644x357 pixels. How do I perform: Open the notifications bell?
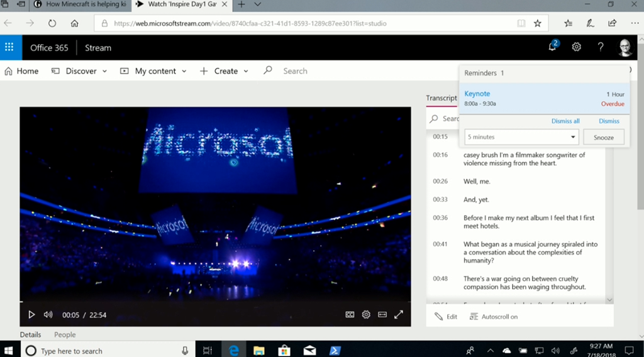552,47
